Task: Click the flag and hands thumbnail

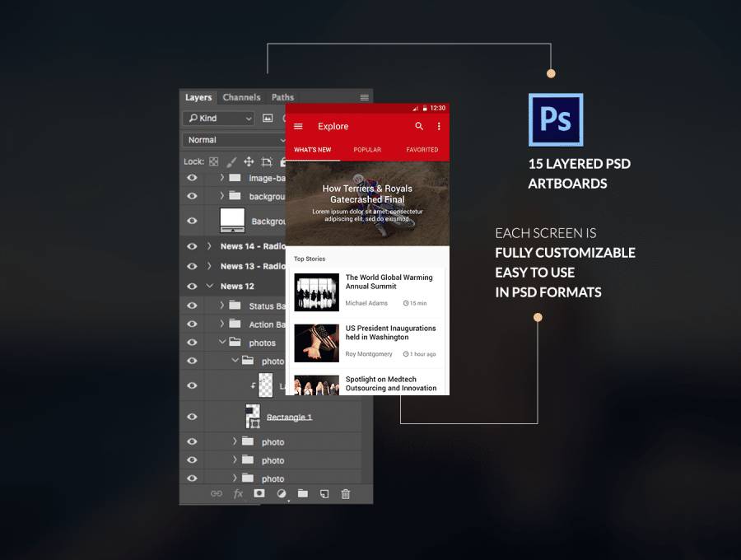Action: (x=317, y=343)
